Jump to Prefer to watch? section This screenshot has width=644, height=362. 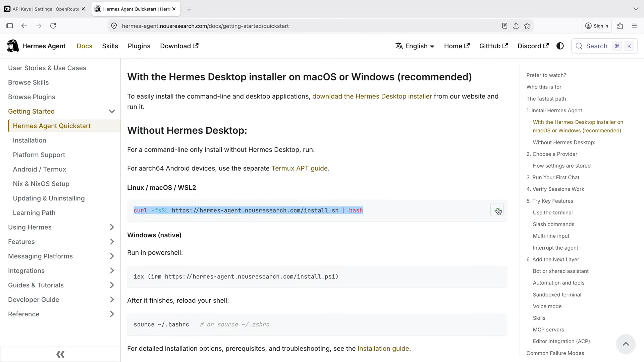(546, 75)
